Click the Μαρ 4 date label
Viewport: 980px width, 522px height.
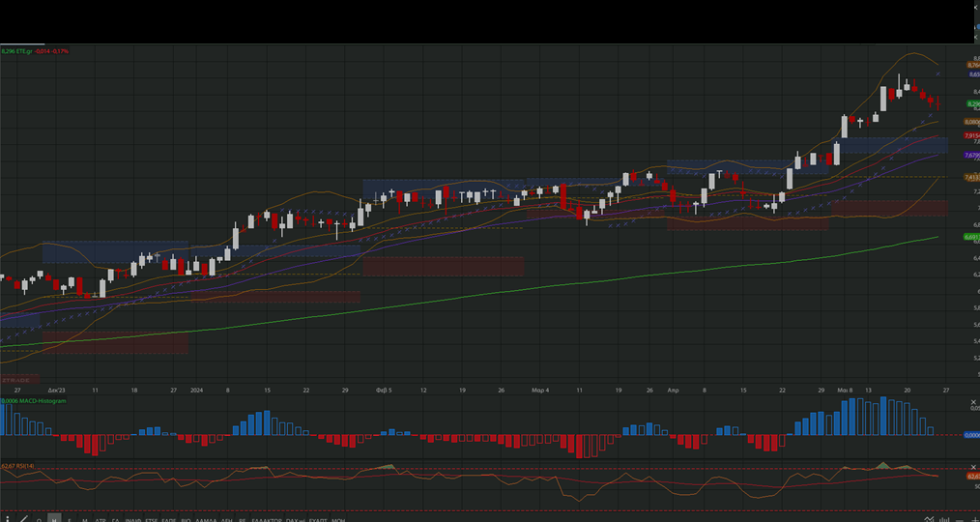pos(540,391)
